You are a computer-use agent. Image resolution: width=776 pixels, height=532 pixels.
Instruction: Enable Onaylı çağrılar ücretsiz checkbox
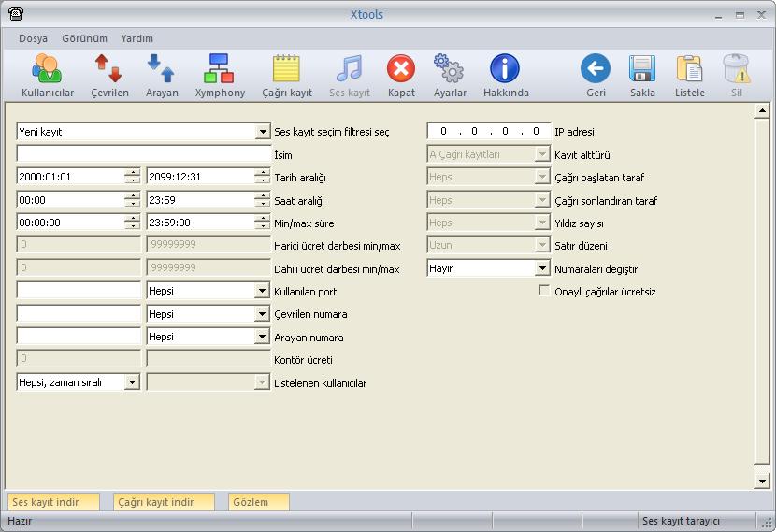pos(545,291)
